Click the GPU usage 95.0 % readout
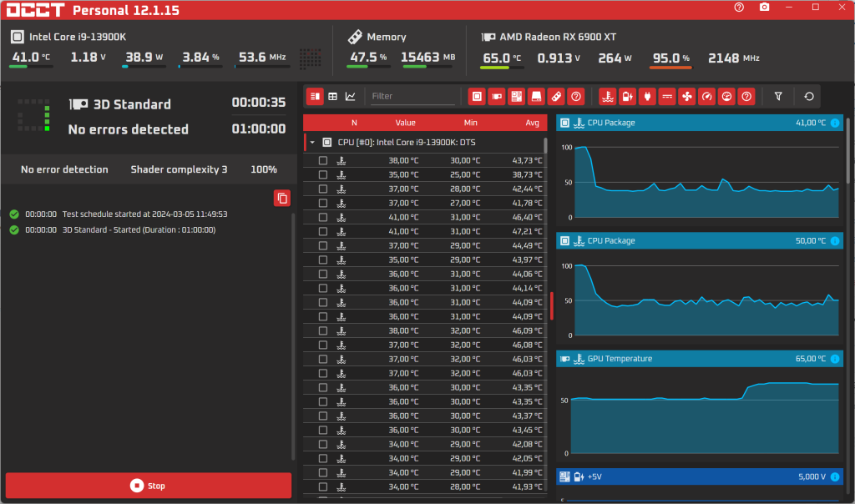The width and height of the screenshot is (855, 504). (x=670, y=58)
